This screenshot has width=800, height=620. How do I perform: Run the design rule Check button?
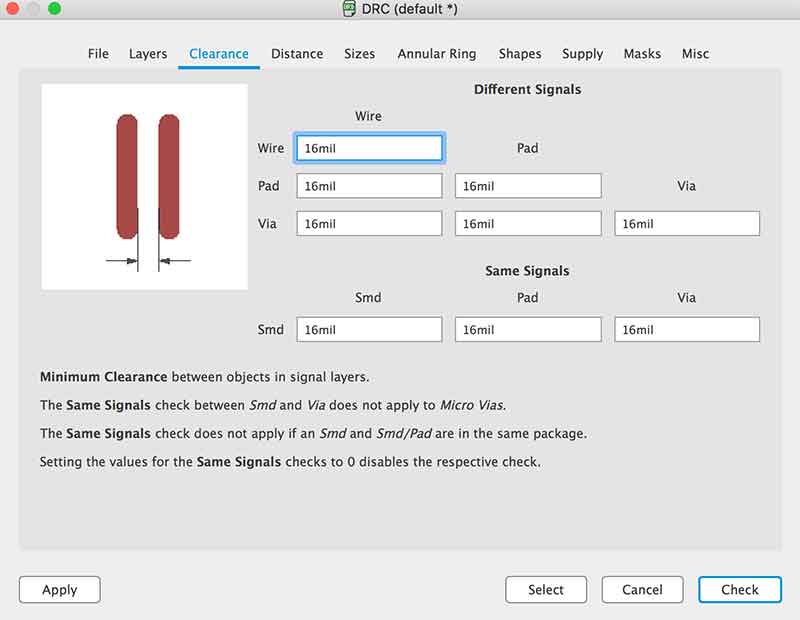[x=740, y=590]
